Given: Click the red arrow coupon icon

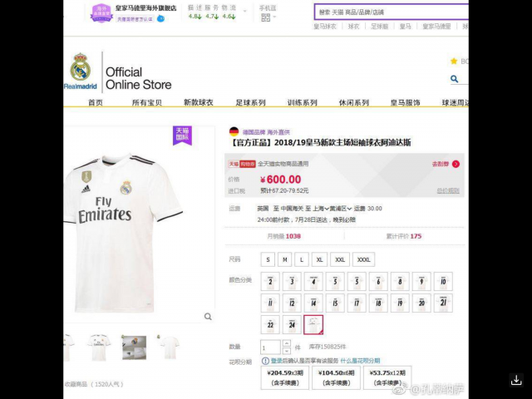Looking at the screenshot, I should [456, 165].
